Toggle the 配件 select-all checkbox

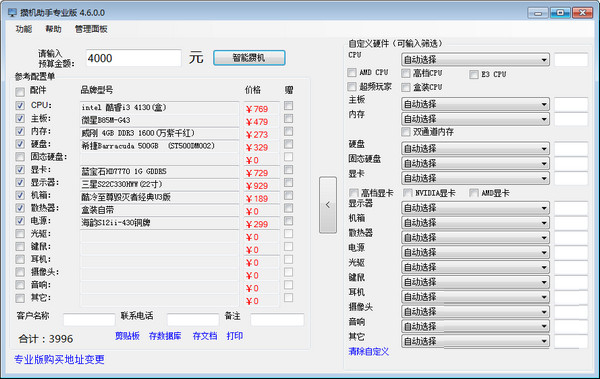[20, 92]
